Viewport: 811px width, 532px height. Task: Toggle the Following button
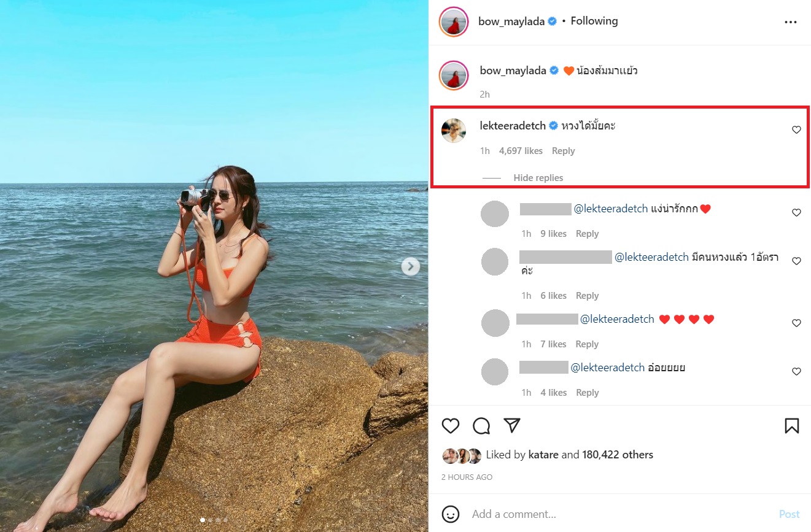(594, 21)
